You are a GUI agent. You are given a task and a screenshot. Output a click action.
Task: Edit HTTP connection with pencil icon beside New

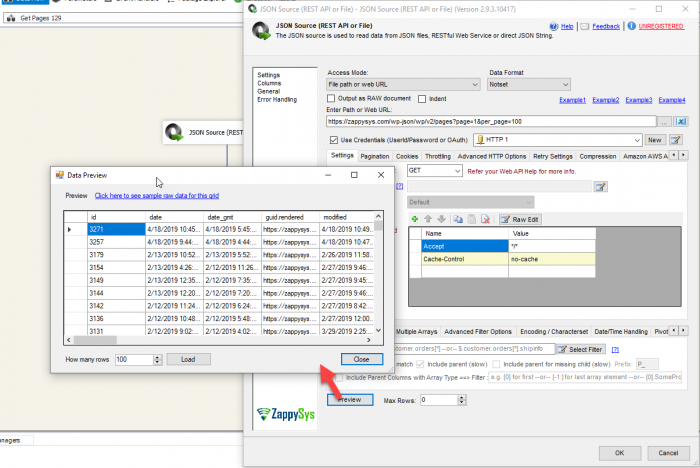click(675, 140)
